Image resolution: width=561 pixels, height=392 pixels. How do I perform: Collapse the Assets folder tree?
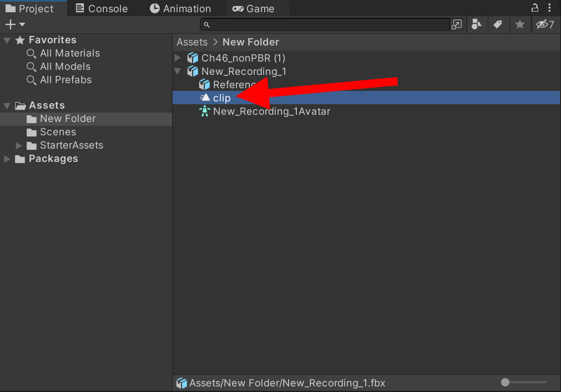(x=7, y=106)
